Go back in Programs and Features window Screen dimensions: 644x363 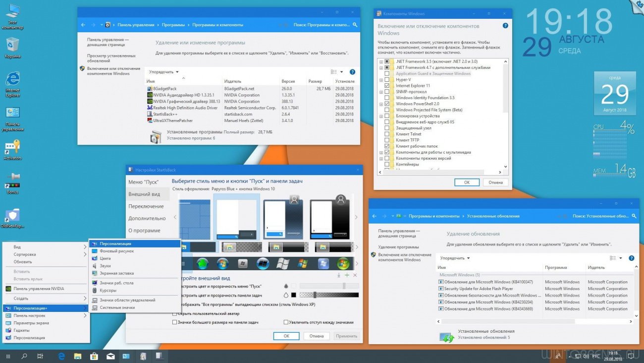click(83, 24)
